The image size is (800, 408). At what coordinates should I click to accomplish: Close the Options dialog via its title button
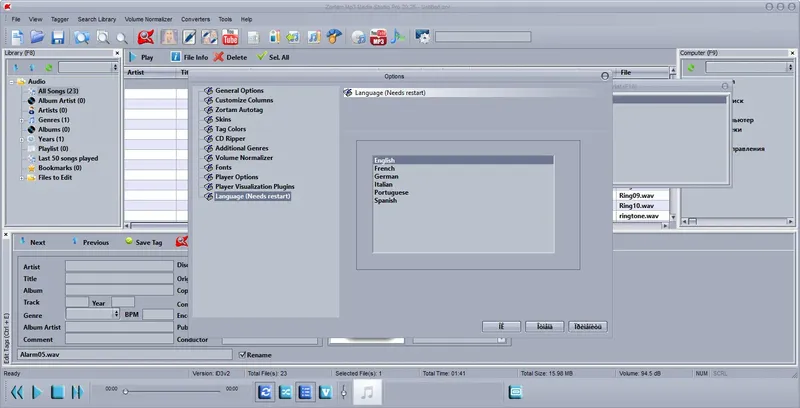coord(605,76)
